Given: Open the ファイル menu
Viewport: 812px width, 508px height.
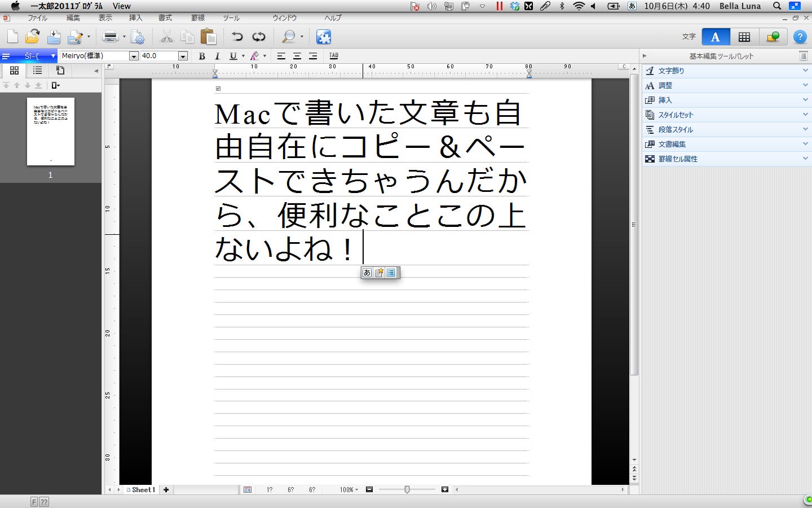Looking at the screenshot, I should tap(38, 18).
